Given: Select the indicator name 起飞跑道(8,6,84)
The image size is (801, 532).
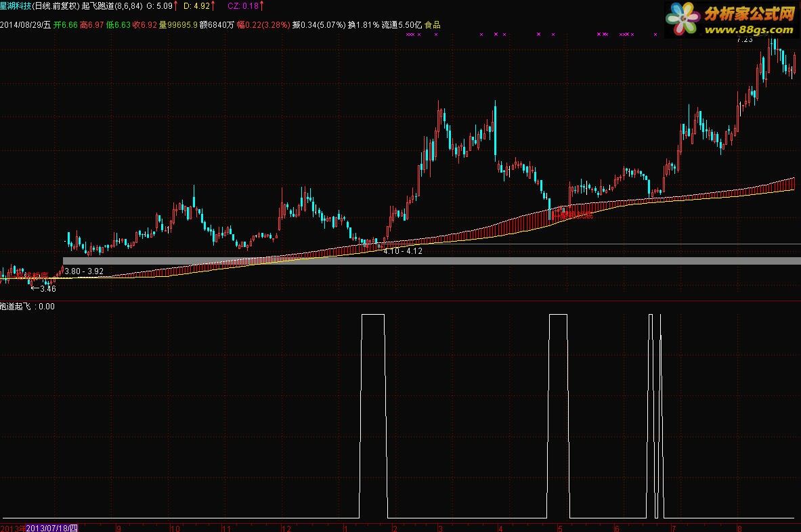Looking at the screenshot, I should [x=112, y=6].
